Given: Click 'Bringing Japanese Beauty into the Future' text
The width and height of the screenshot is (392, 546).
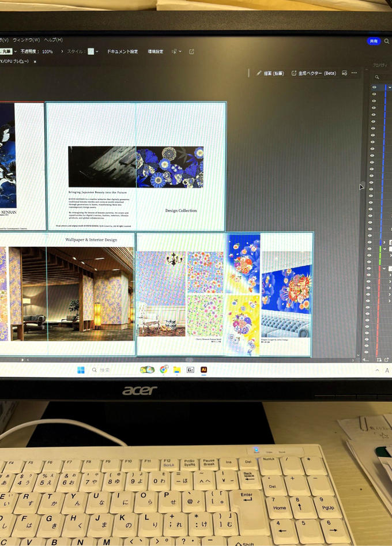Looking at the screenshot, I should tap(98, 192).
